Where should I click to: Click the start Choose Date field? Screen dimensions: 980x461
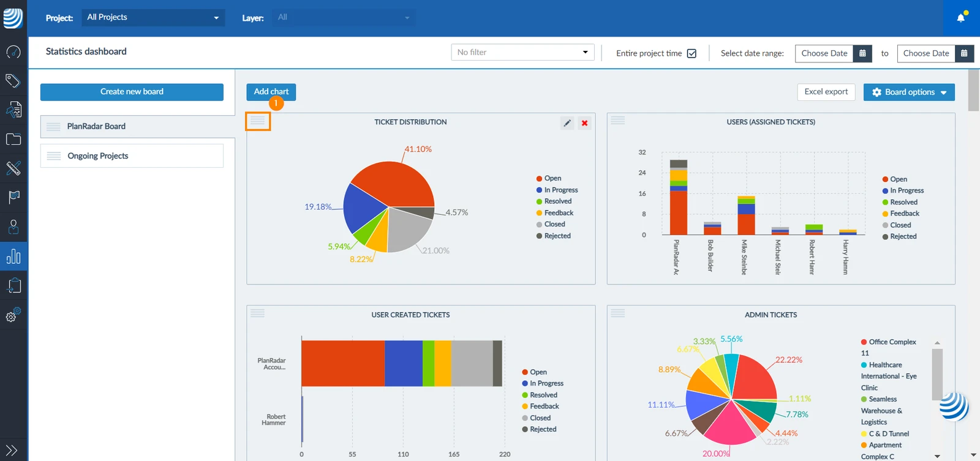824,53
